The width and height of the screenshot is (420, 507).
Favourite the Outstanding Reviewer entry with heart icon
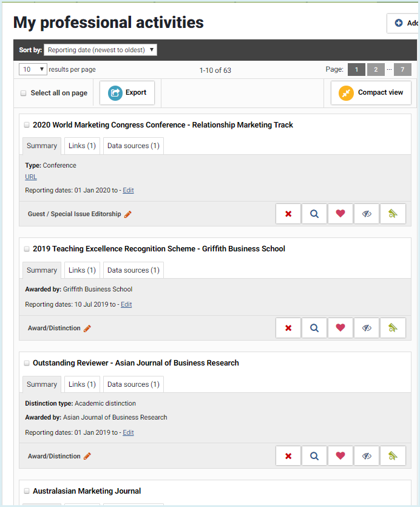click(340, 456)
